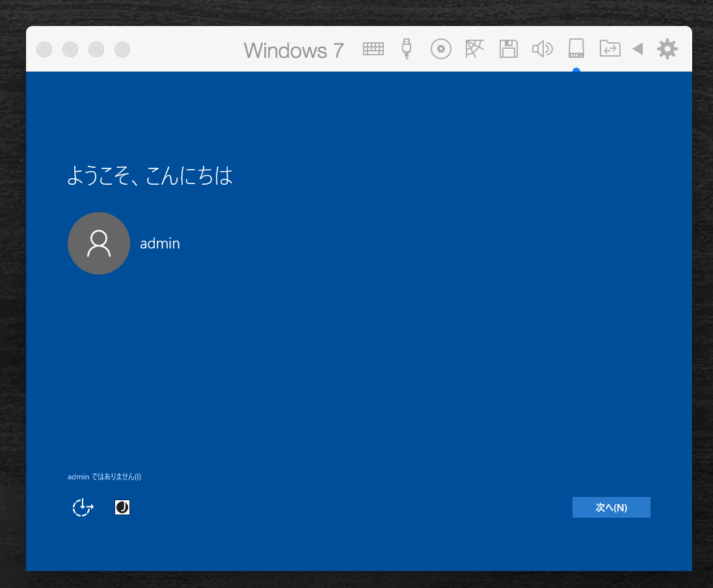Collapse toolbar with the left triangle arrow
This screenshot has height=588, width=713.
638,49
